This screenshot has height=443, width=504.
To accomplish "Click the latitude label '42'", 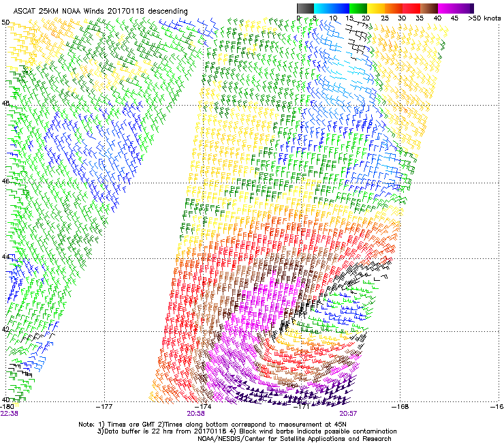I will 5,329.
